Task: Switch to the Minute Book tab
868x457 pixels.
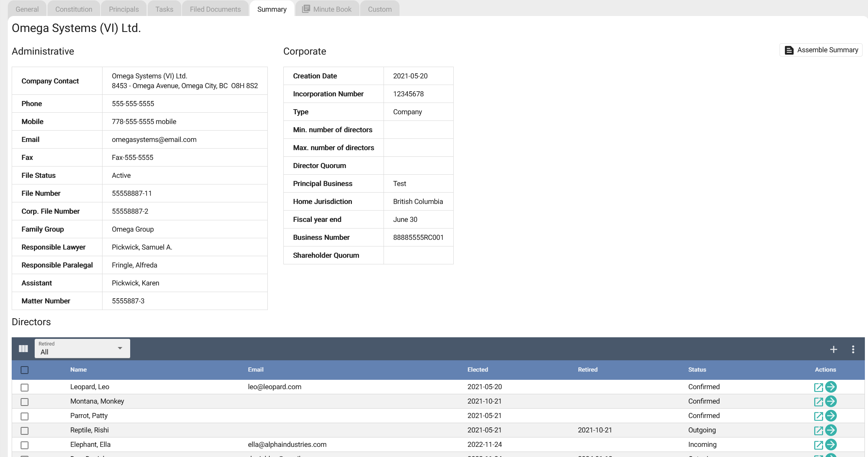Action: click(x=327, y=9)
